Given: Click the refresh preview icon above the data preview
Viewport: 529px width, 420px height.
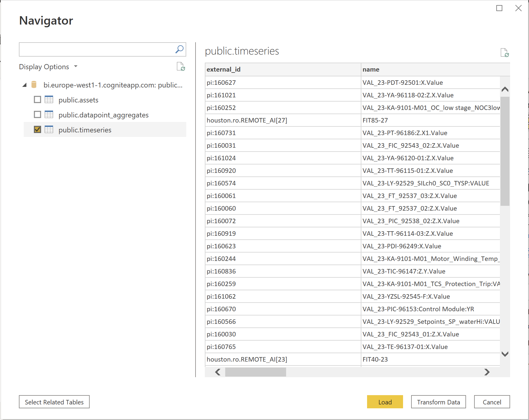Looking at the screenshot, I should (505, 53).
